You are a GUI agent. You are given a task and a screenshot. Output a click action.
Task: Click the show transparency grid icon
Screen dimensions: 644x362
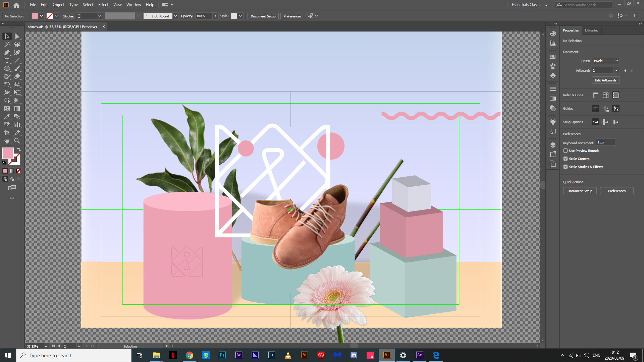616,95
